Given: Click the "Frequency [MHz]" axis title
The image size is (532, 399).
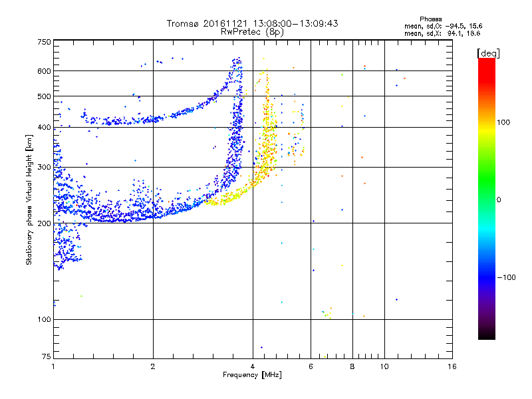Looking at the screenshot, I should 252,375.
